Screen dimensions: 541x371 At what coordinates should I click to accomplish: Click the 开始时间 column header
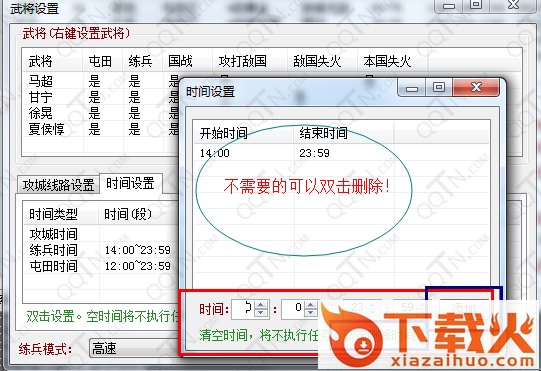[243, 133]
